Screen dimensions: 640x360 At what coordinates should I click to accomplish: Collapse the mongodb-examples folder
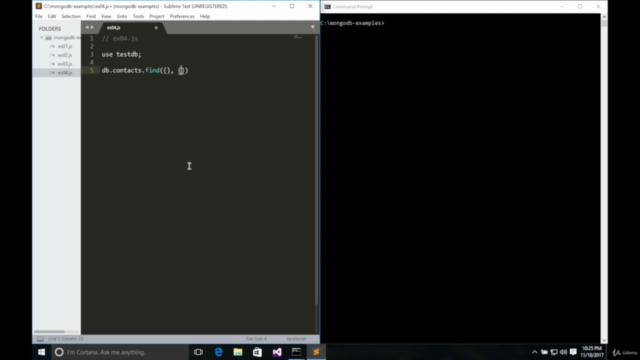coord(42,38)
